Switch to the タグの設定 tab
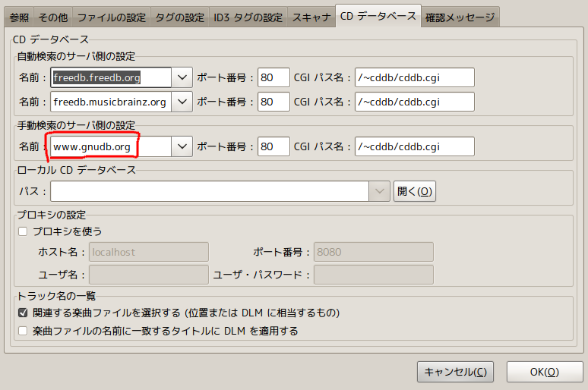 179,17
